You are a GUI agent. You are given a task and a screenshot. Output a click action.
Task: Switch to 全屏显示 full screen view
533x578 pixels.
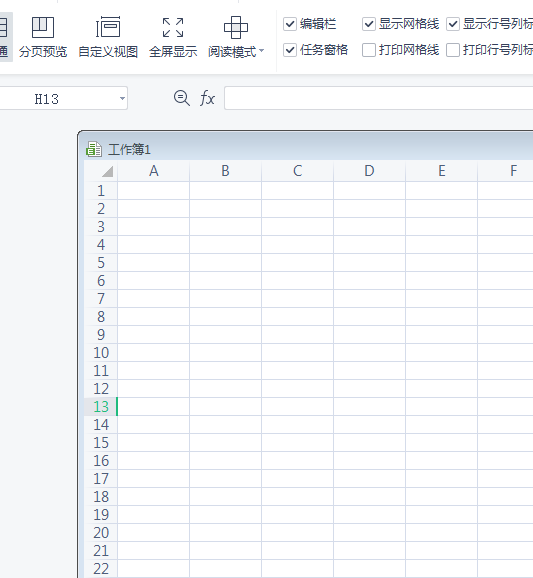[x=173, y=37]
